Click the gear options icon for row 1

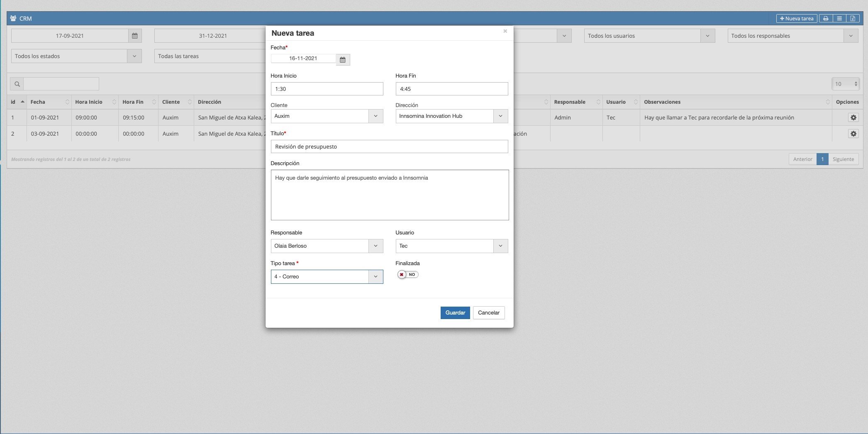853,118
